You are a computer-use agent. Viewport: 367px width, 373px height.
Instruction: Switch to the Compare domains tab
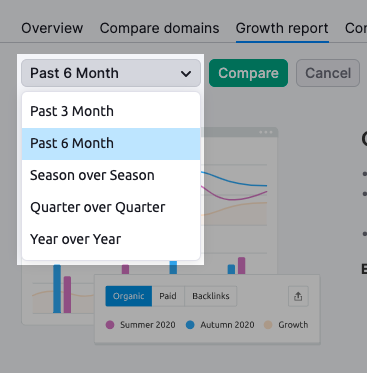click(159, 28)
